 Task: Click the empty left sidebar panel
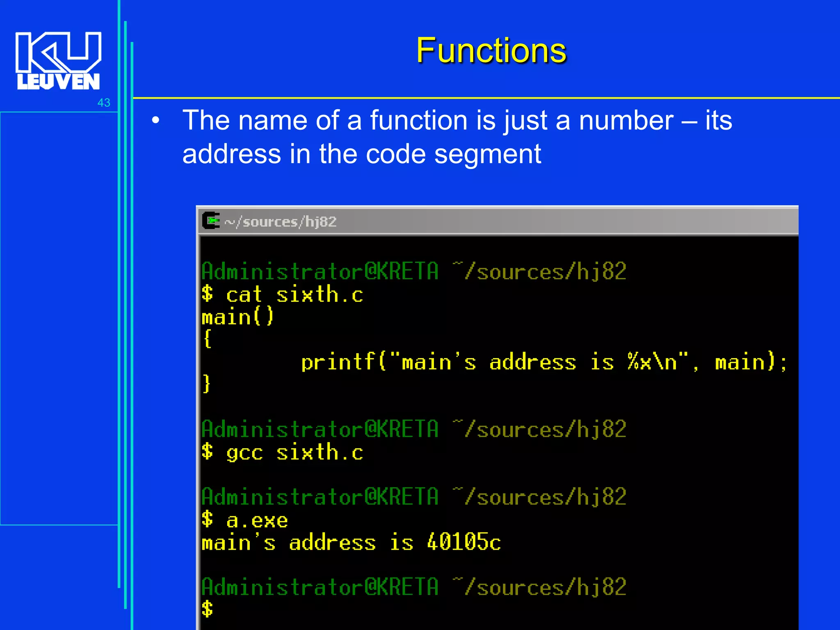pyautogui.click(x=59, y=318)
